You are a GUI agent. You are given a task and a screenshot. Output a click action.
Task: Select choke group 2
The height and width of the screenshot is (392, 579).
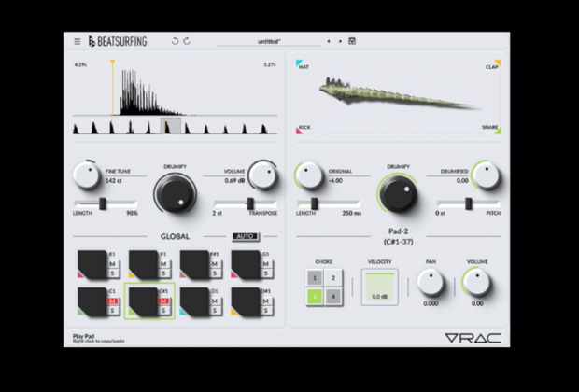[333, 278]
